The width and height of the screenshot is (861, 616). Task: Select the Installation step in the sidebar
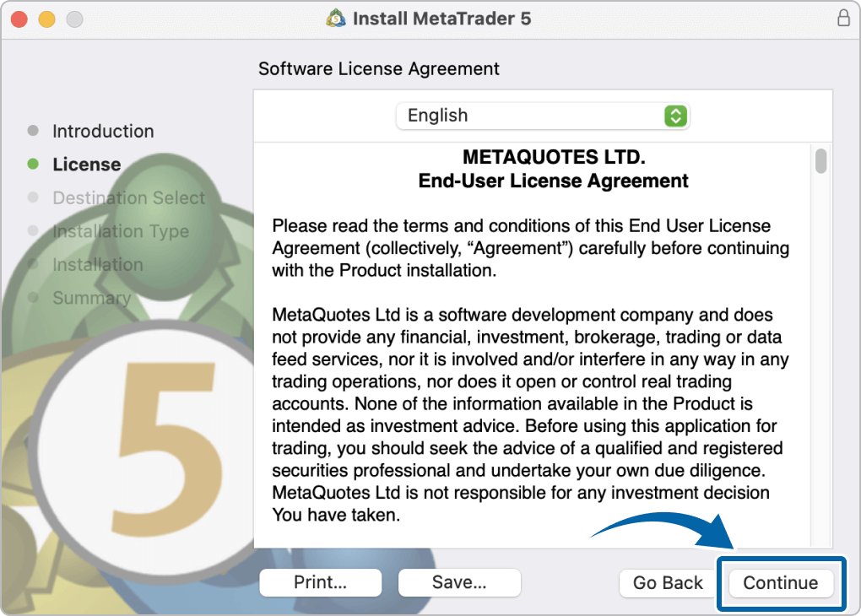coord(98,265)
